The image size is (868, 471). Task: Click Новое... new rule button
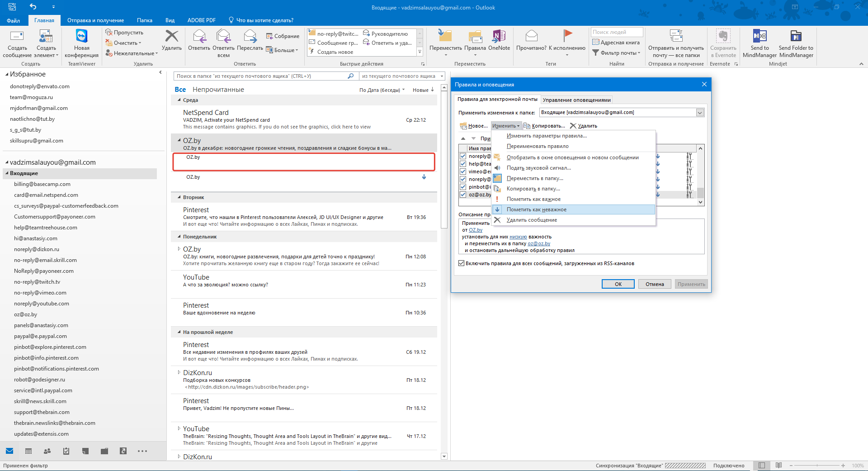(474, 126)
